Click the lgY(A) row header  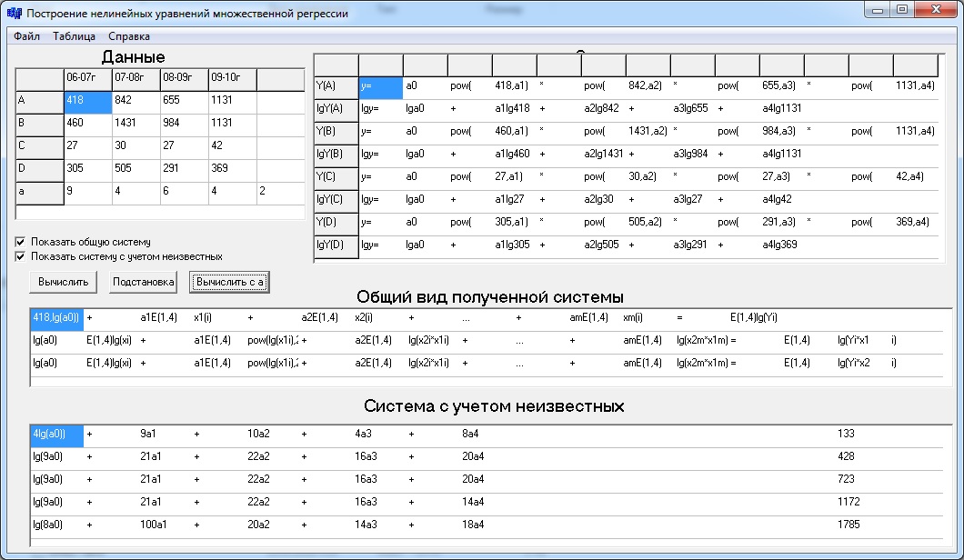click(336, 111)
